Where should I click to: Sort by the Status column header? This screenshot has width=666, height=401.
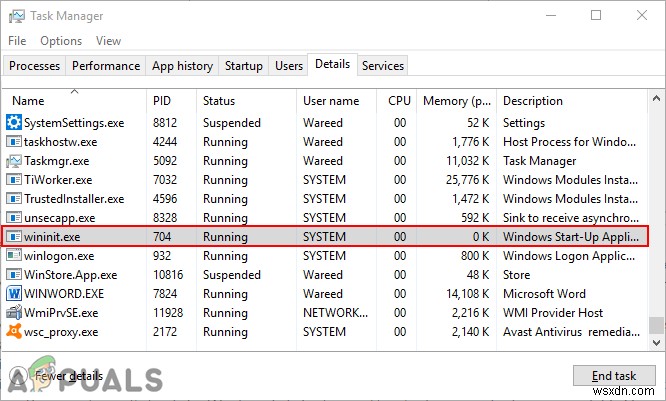[246, 101]
